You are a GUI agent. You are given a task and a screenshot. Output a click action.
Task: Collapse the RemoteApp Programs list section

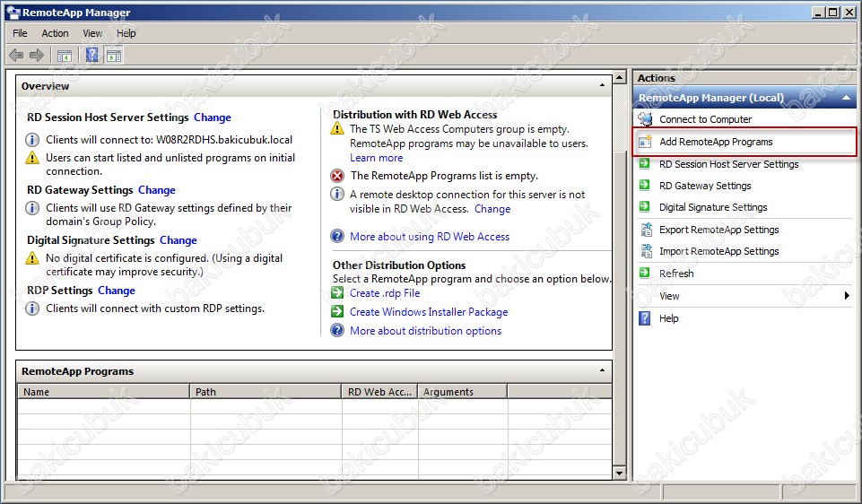point(602,370)
